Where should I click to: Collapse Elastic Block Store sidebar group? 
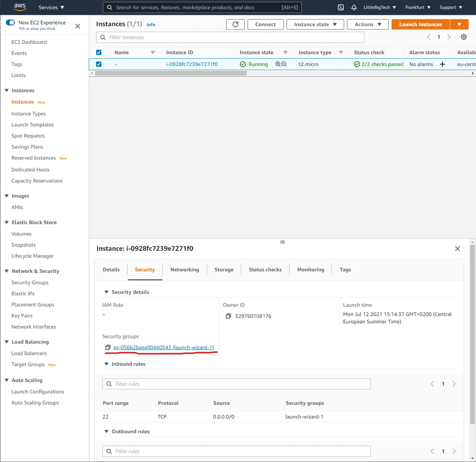7,222
